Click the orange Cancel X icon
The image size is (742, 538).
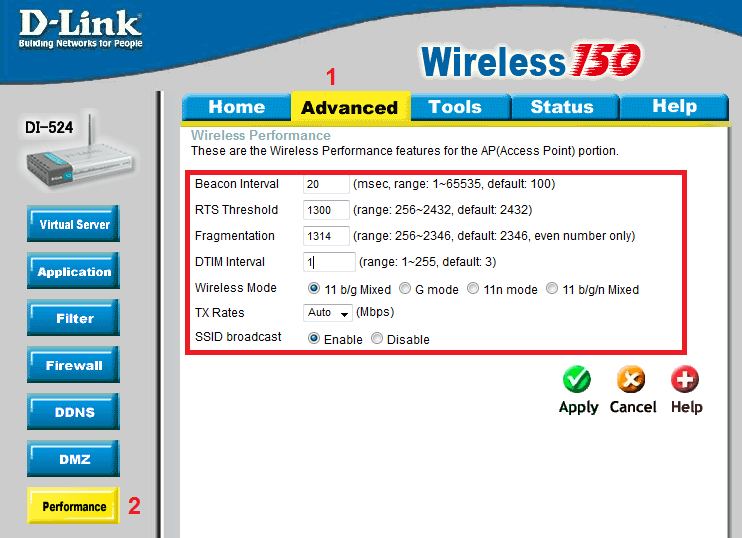click(x=631, y=379)
